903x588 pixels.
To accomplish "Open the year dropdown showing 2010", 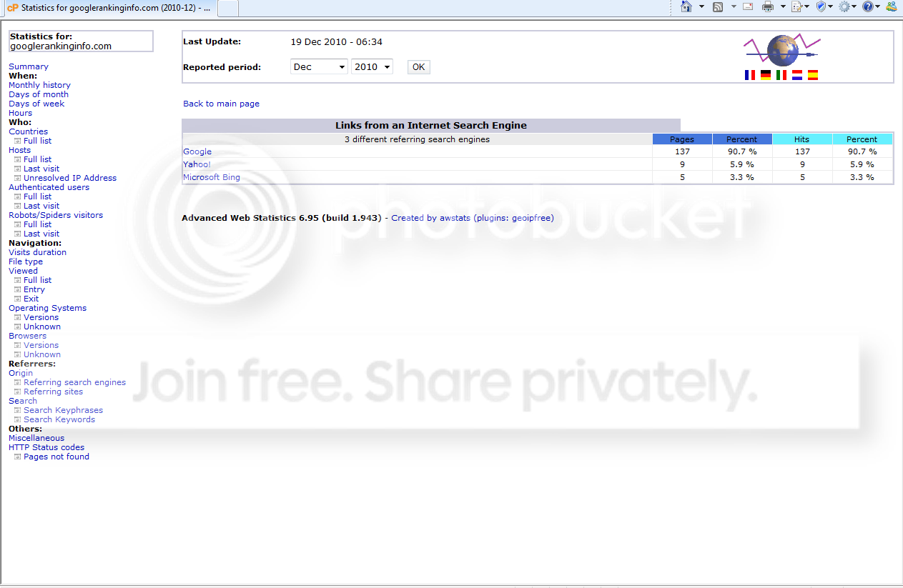I will pyautogui.click(x=372, y=66).
